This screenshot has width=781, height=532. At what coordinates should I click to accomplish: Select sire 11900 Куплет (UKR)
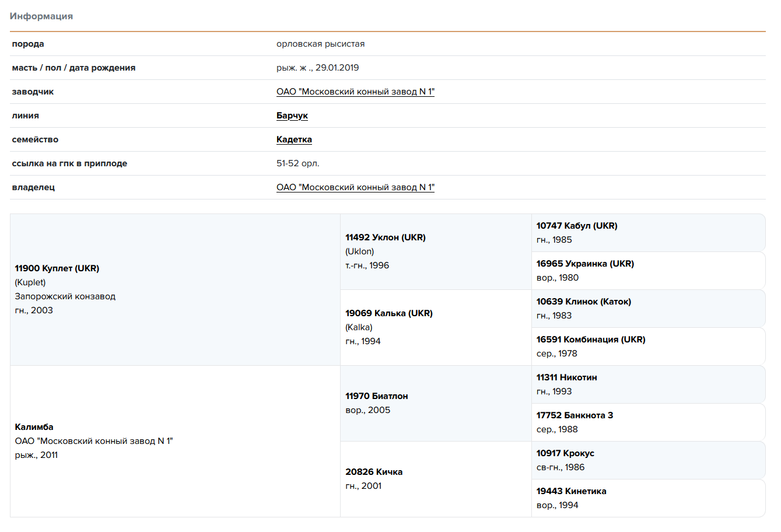(x=57, y=268)
